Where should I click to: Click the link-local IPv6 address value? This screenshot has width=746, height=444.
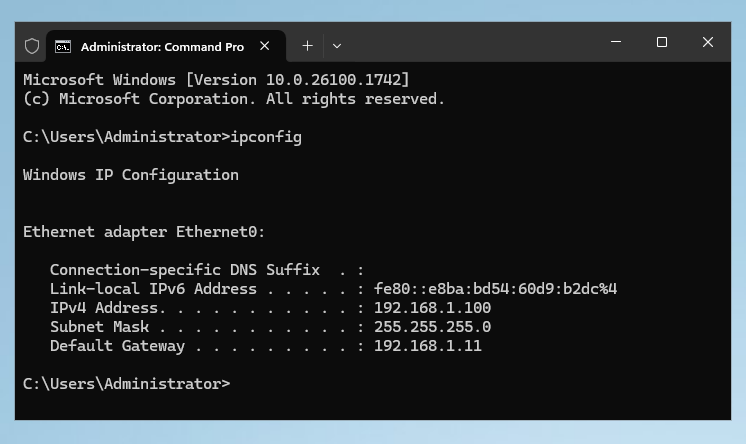tap(495, 289)
